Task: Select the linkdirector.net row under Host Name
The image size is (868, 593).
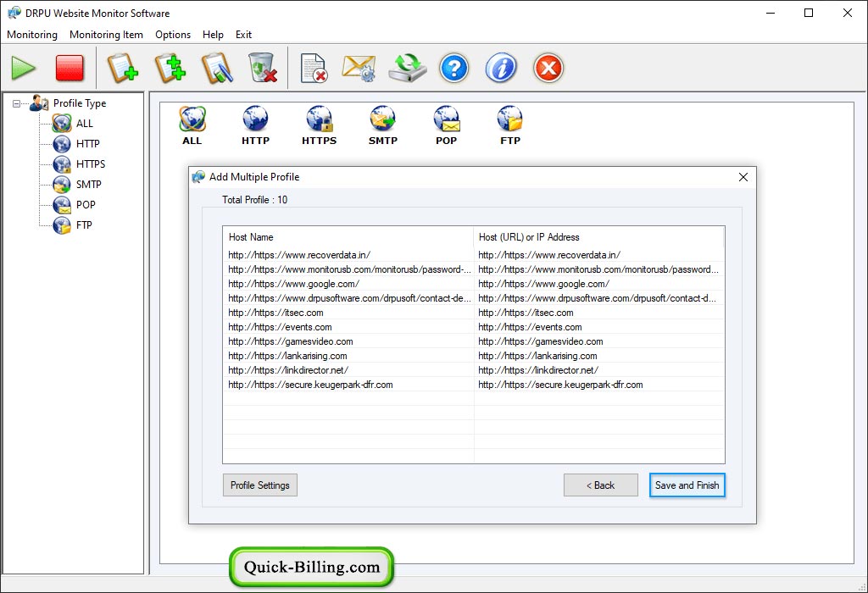Action: point(288,370)
